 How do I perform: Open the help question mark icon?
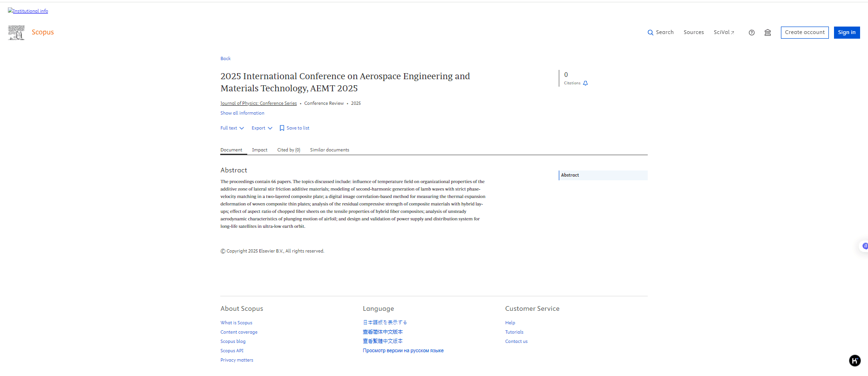point(752,33)
